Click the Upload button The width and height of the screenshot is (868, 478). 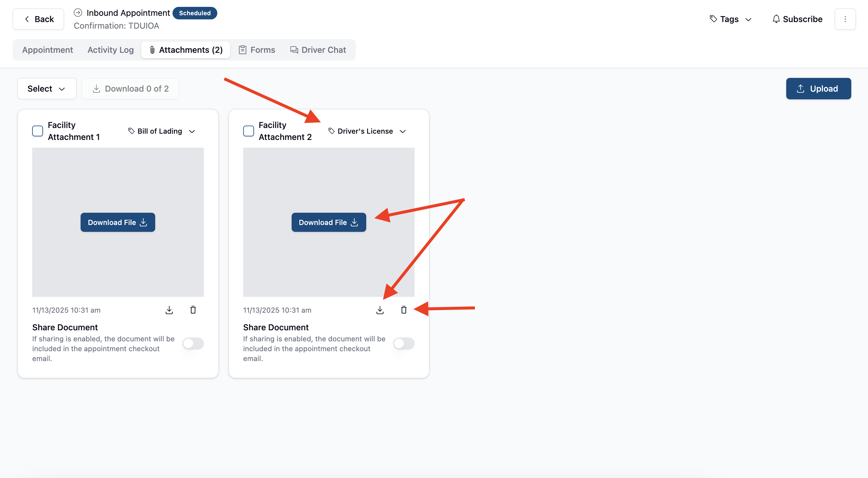pyautogui.click(x=818, y=89)
